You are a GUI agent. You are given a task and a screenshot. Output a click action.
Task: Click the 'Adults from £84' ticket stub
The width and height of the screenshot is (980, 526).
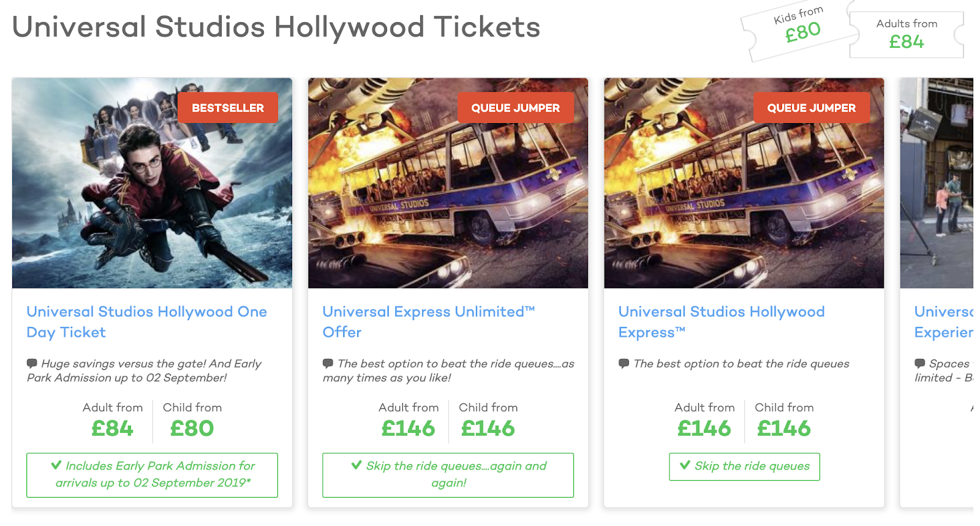coord(907,34)
